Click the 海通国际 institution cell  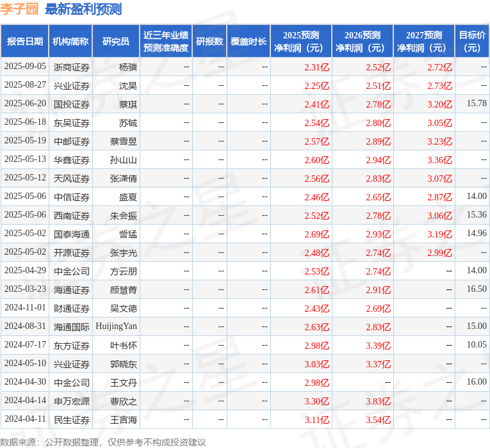click(72, 327)
